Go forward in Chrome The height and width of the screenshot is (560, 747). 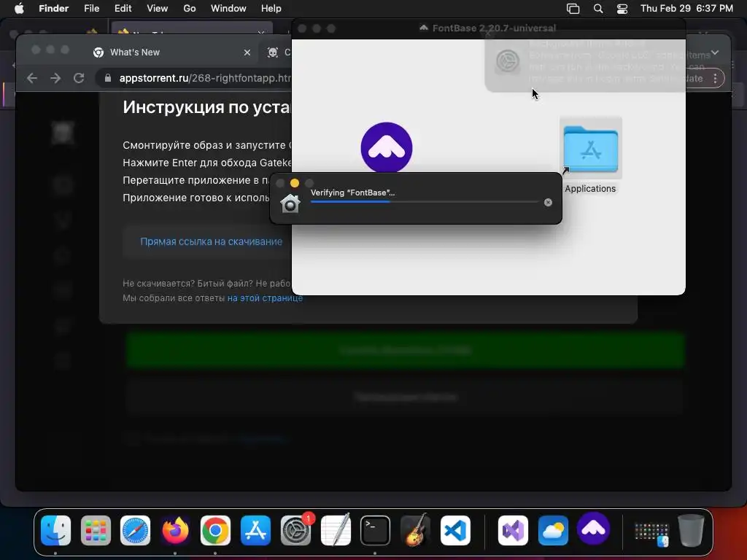(x=55, y=78)
